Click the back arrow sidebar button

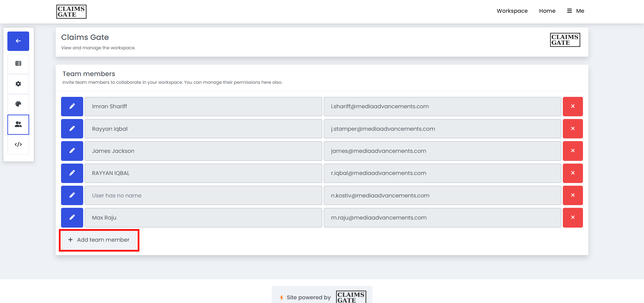(x=18, y=41)
